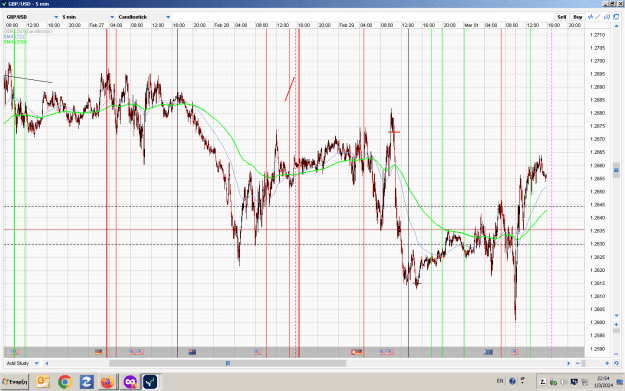This screenshot has width=625, height=391.
Task: Open Firefox from the taskbar
Action: pyautogui.click(x=107, y=382)
